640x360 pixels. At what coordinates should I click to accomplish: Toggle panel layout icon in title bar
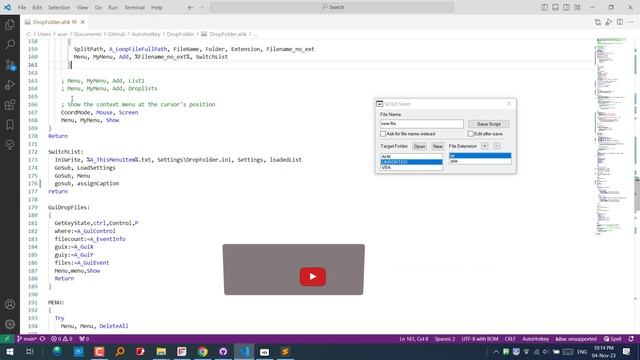556,7
